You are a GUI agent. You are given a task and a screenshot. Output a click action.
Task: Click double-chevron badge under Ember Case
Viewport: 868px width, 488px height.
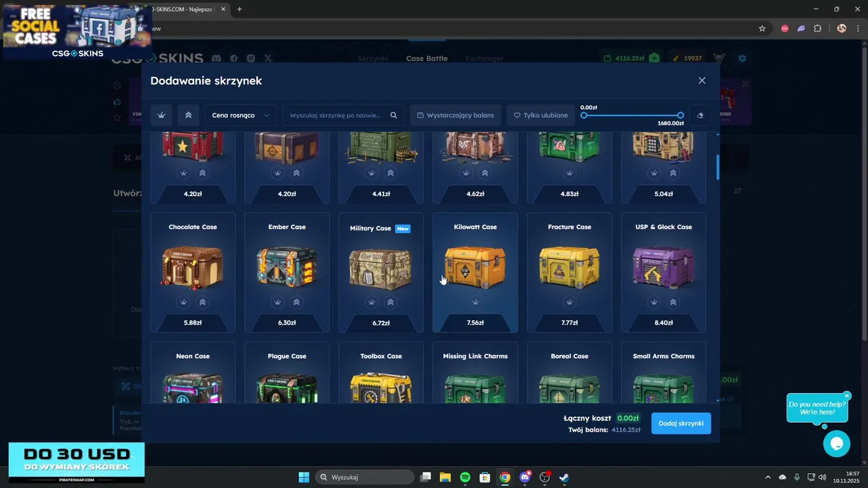pyautogui.click(x=296, y=302)
